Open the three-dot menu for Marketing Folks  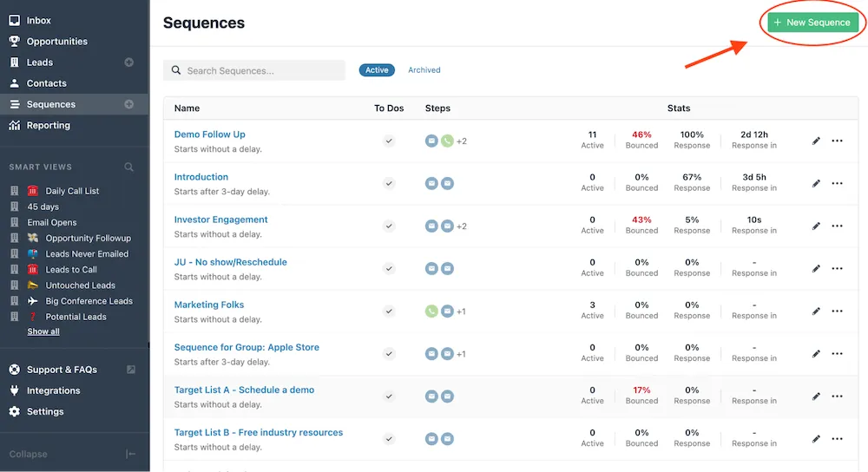click(x=838, y=311)
